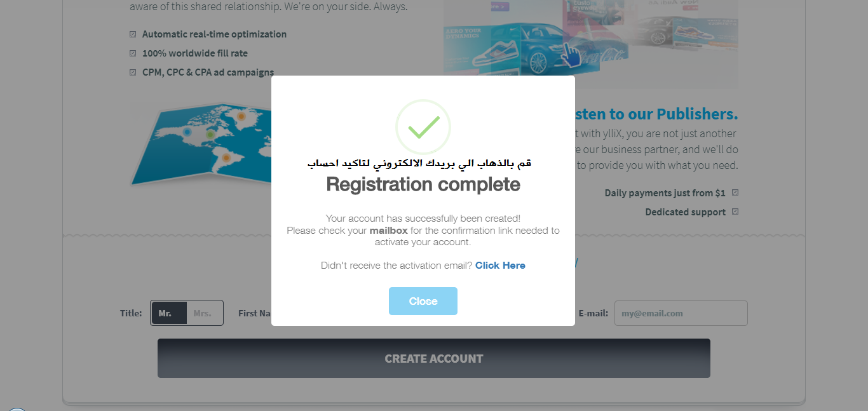Select the Mr. title option
The width and height of the screenshot is (868, 411).
[169, 313]
